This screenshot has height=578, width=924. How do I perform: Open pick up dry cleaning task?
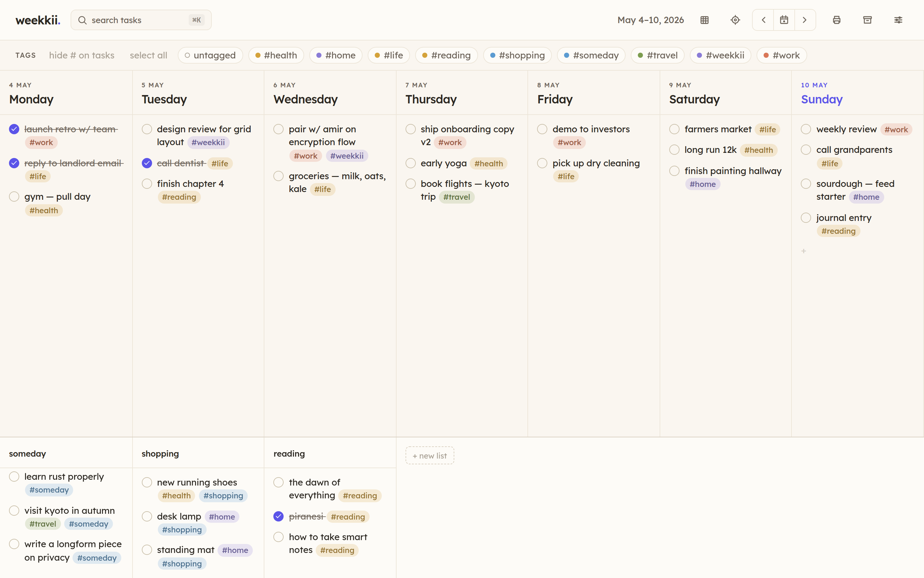click(x=596, y=163)
